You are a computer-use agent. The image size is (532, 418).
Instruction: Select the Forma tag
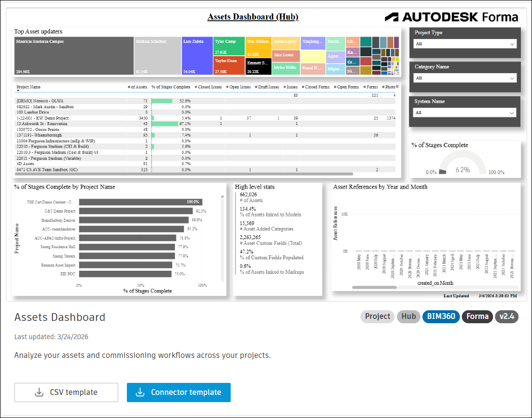tap(477, 317)
